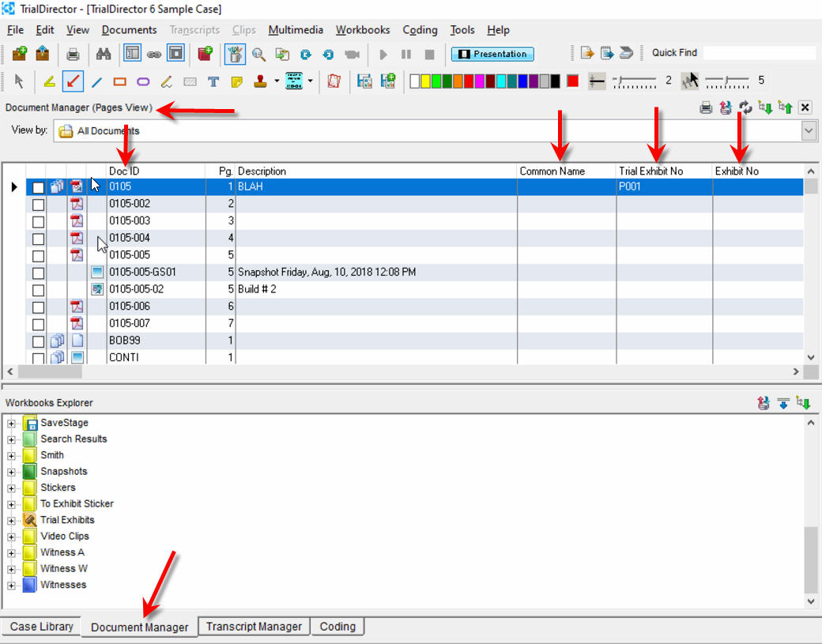Check the box for page 0105-002
This screenshot has width=822, height=644.
coord(38,205)
